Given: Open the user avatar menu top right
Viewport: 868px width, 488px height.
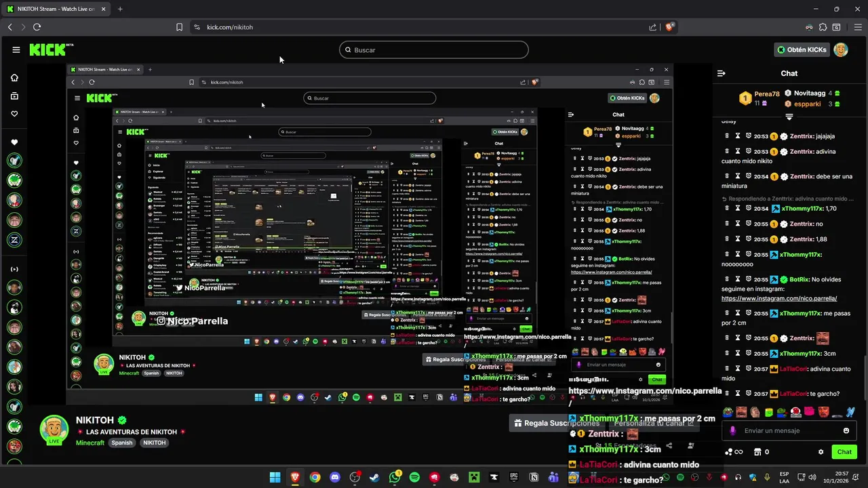Looking at the screenshot, I should click(x=841, y=49).
